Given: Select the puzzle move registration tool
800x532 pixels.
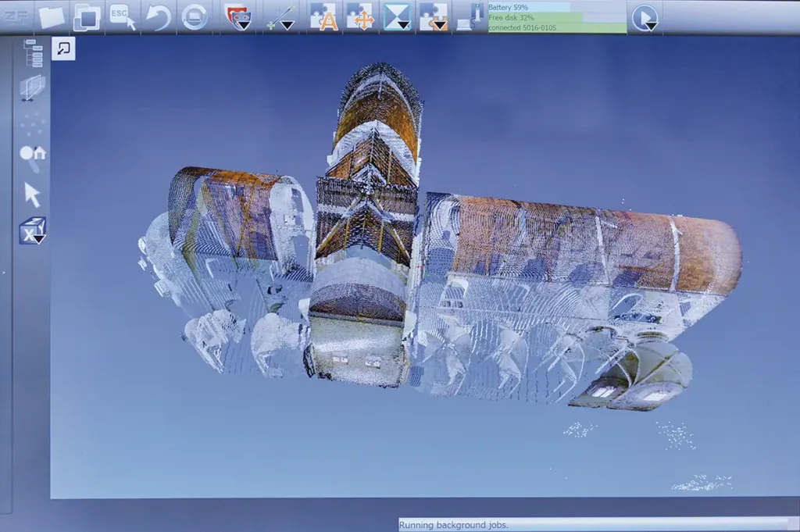Looking at the screenshot, I should coord(360,17).
